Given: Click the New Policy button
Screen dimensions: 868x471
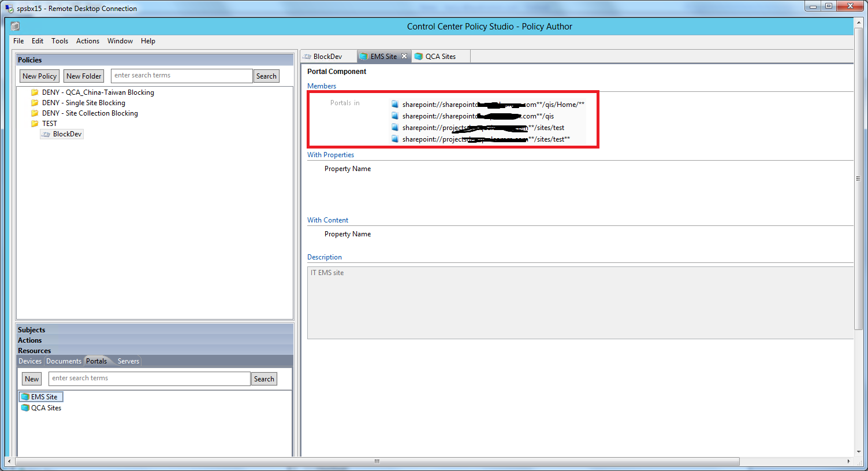Looking at the screenshot, I should click(39, 76).
